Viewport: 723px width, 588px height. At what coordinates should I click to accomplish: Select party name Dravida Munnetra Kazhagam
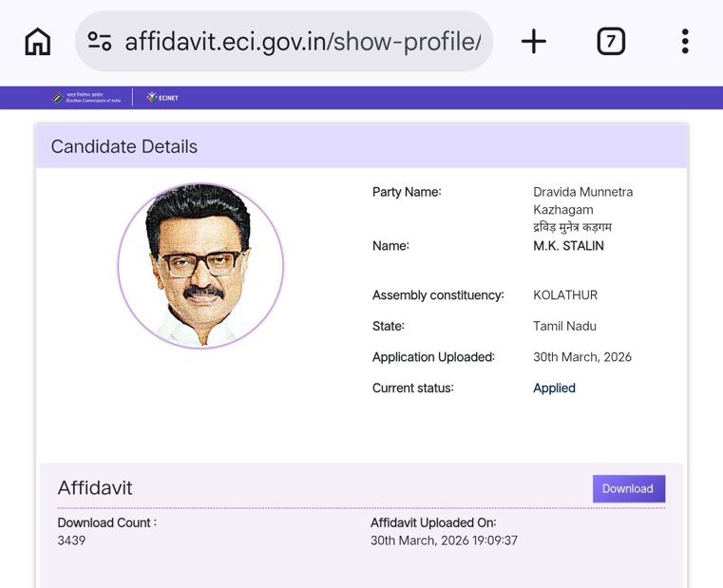coord(582,200)
